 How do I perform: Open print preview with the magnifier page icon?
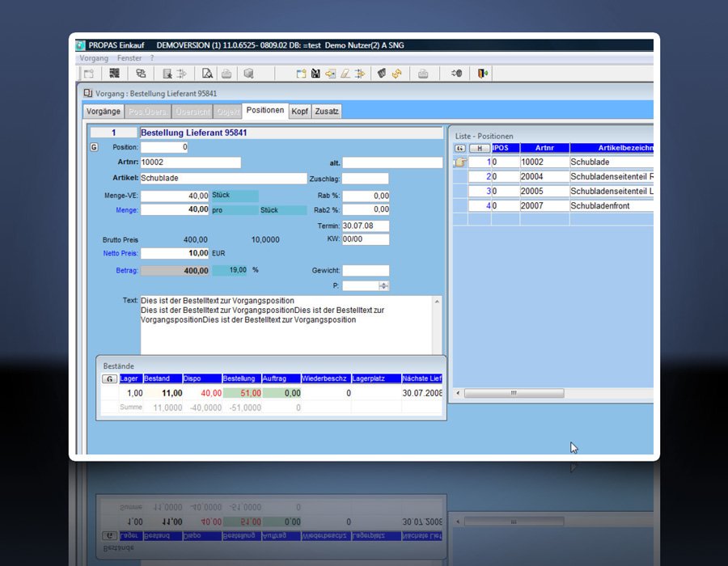(x=207, y=74)
